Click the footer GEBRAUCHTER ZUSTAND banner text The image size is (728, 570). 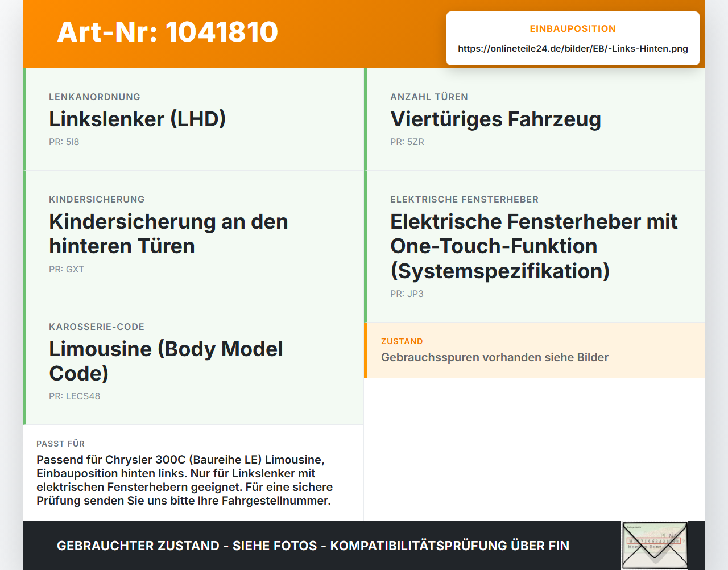click(313, 546)
